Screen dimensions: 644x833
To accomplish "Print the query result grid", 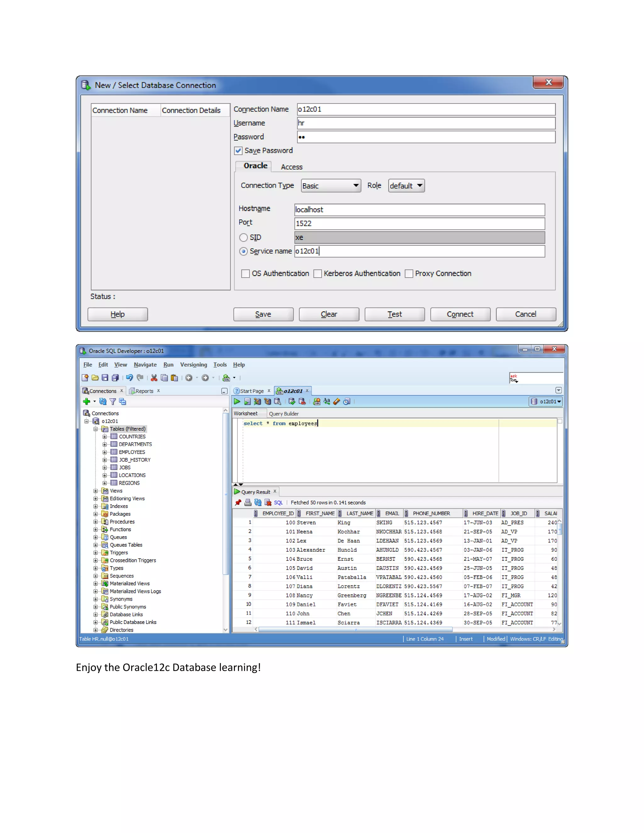I will [248, 502].
